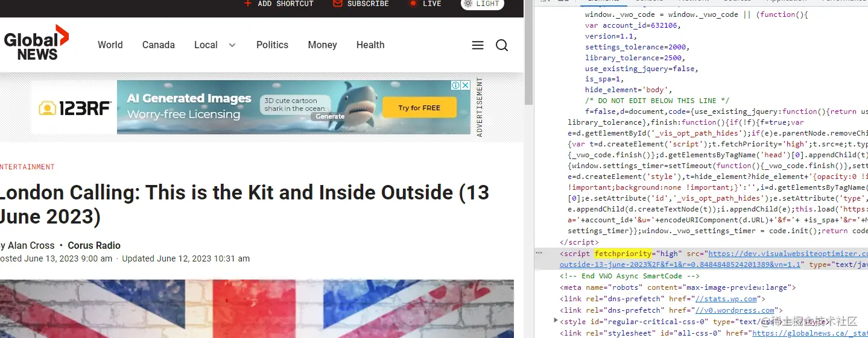Image resolution: width=868 pixels, height=338 pixels.
Task: Click the Posted June 13, 2023 date
Action: [57, 258]
